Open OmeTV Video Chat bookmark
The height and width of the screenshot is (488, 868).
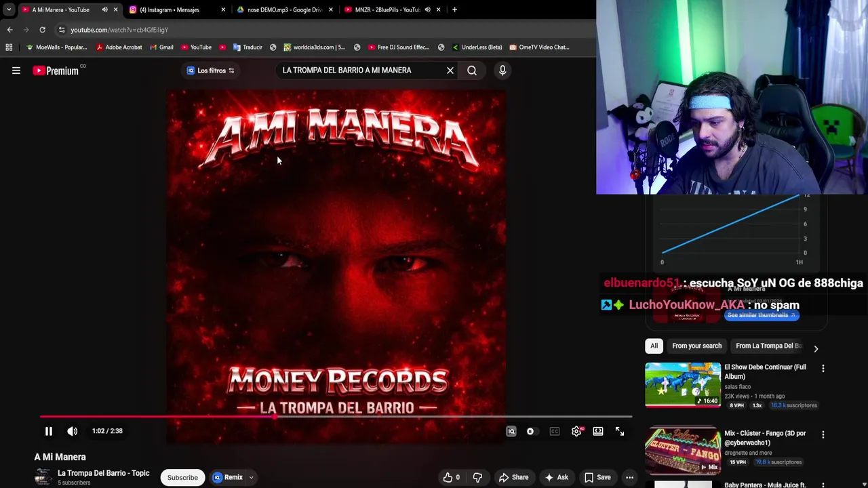click(x=539, y=47)
